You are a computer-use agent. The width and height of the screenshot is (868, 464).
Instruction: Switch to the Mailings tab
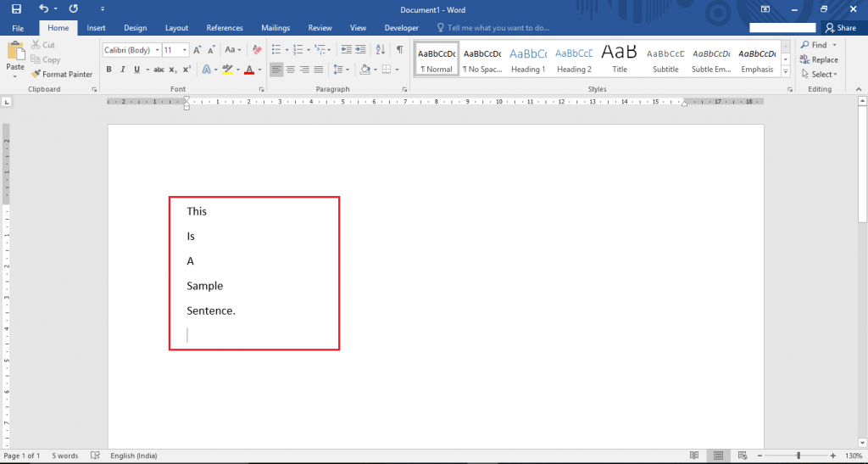pos(275,28)
